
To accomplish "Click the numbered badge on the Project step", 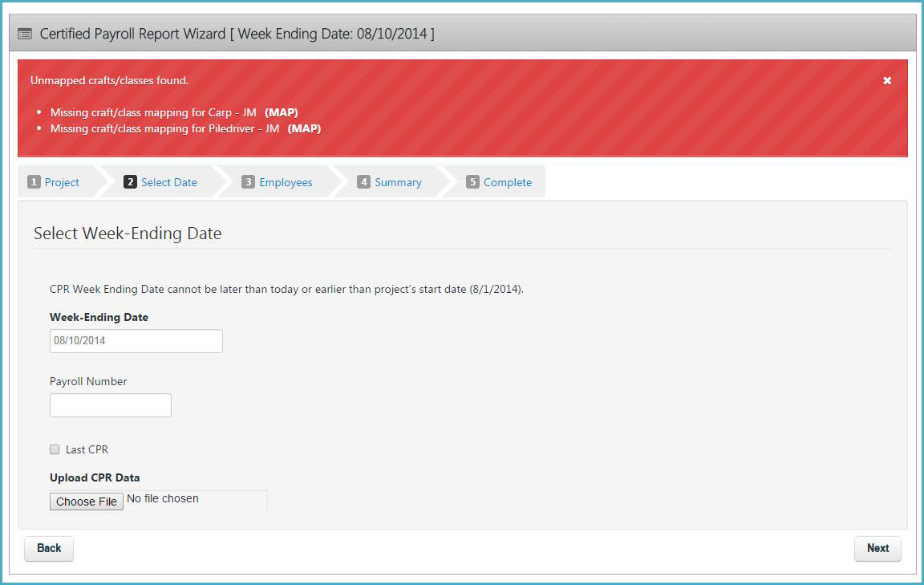I will click(x=34, y=182).
